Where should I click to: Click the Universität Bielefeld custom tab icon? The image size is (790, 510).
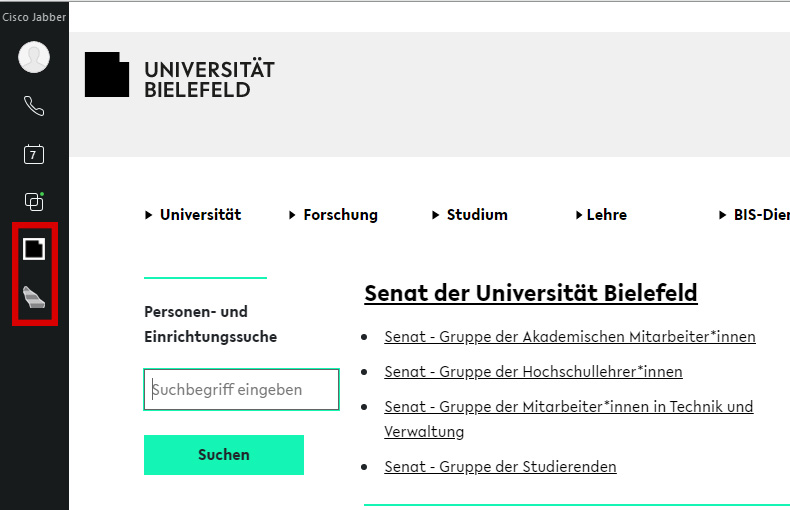34,248
